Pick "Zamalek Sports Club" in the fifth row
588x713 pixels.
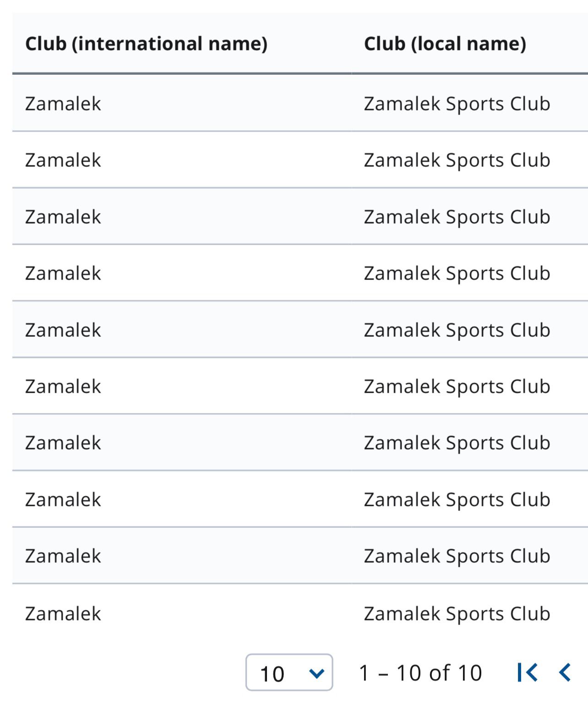pos(457,330)
